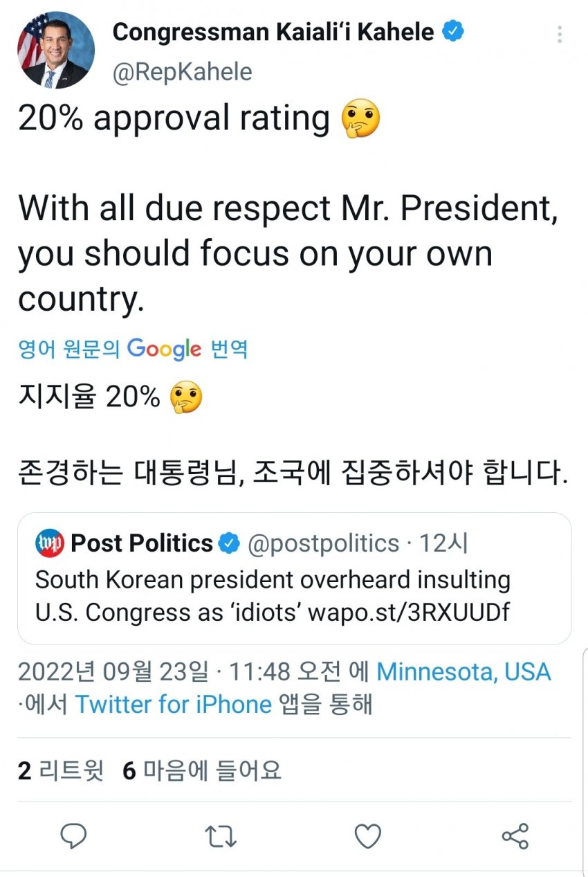Click Congressman Kahele's profile photo
Image resolution: width=588 pixels, height=877 pixels.
[x=56, y=50]
